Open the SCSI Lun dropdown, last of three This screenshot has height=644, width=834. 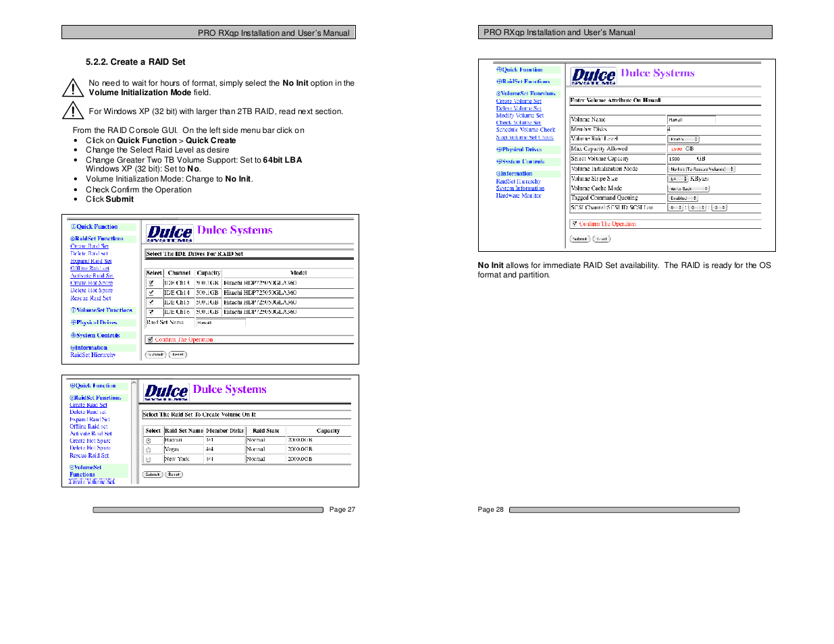coord(719,208)
